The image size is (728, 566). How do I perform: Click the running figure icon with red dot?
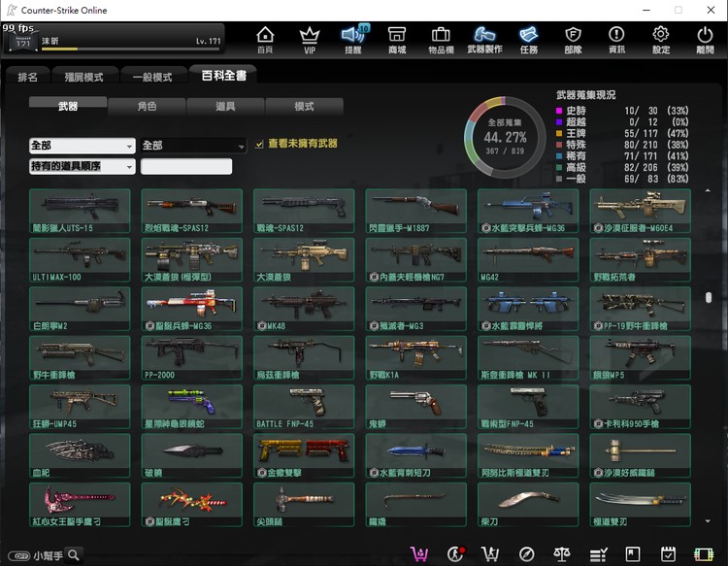tap(456, 554)
